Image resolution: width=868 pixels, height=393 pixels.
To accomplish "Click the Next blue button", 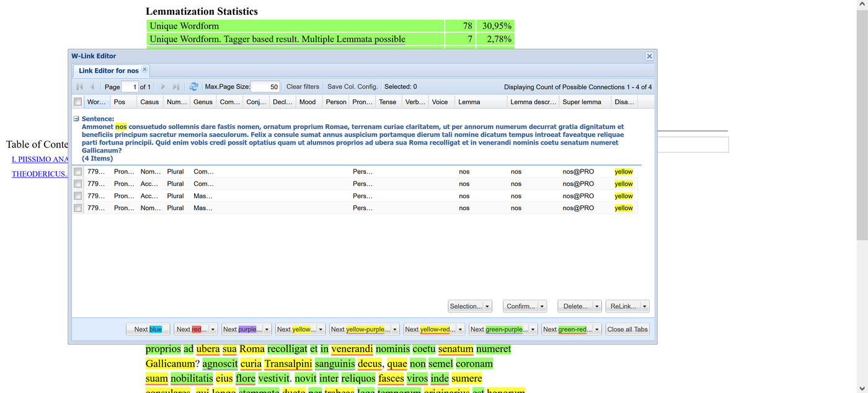I will pos(148,330).
